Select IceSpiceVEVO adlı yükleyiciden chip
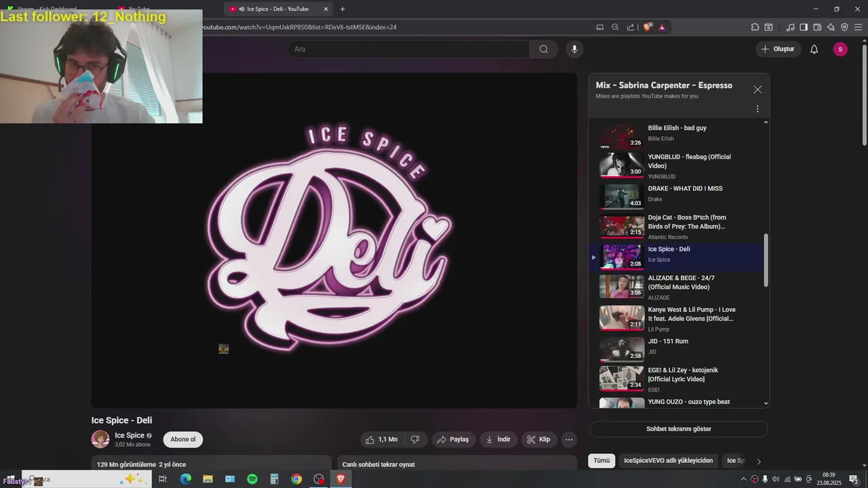This screenshot has width=868, height=488. coord(669,460)
